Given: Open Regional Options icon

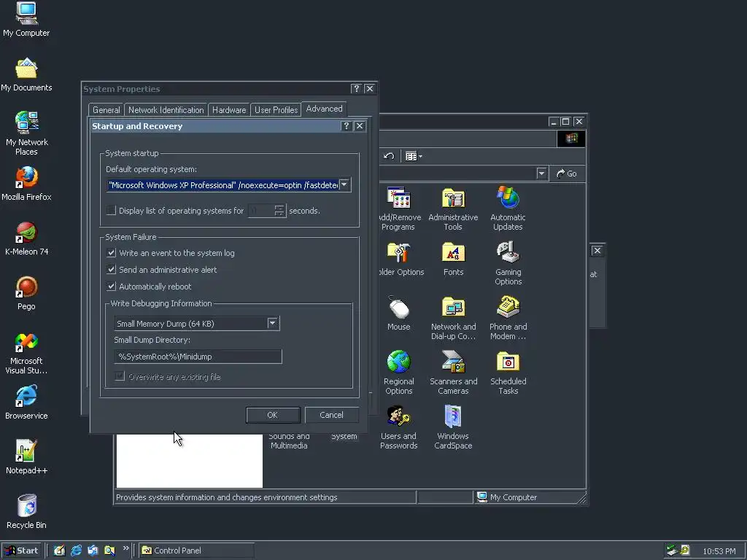Looking at the screenshot, I should pos(399,373).
